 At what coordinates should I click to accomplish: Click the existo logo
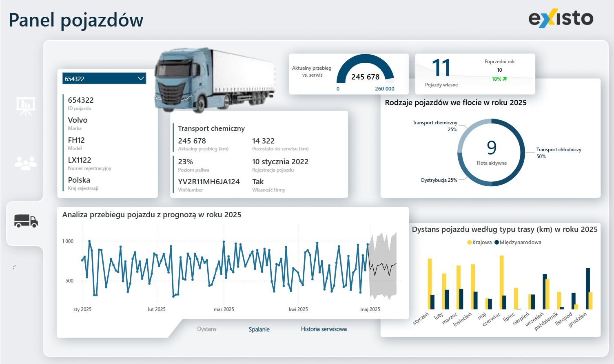561,19
